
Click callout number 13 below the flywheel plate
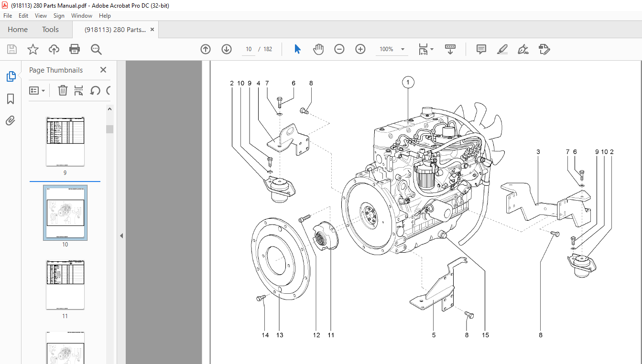click(x=280, y=335)
